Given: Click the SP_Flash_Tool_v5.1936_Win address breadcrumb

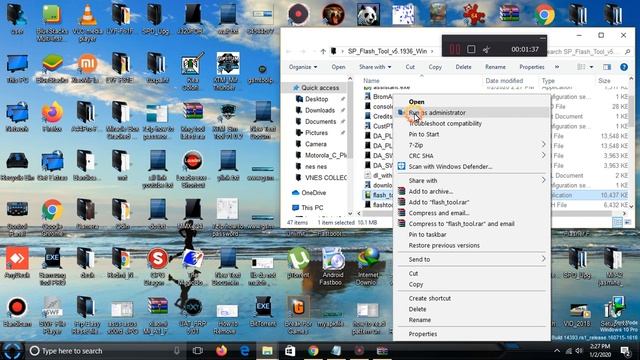Looking at the screenshot, I should pyautogui.click(x=387, y=51).
